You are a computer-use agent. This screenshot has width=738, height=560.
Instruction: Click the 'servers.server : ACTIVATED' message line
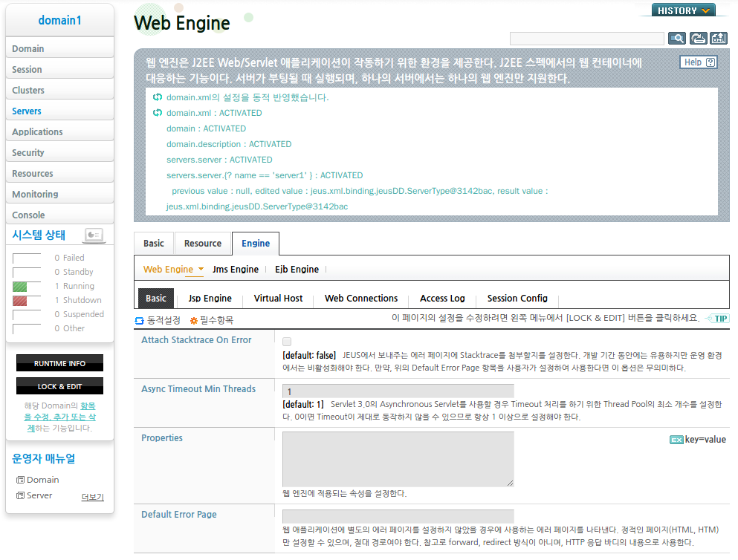tap(219, 160)
